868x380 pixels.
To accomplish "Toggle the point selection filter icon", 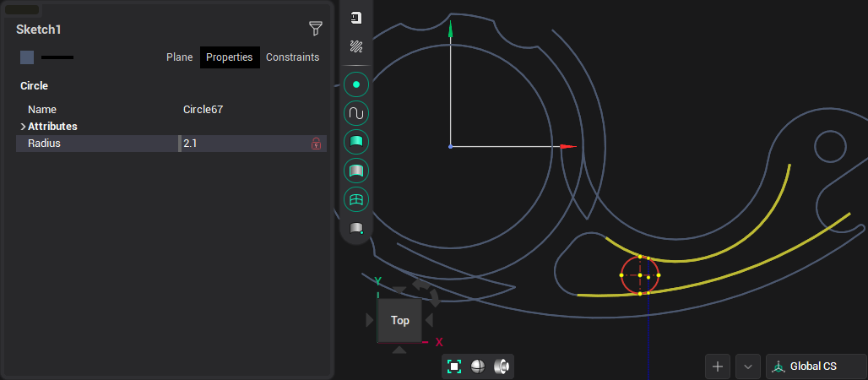I will 356,84.
